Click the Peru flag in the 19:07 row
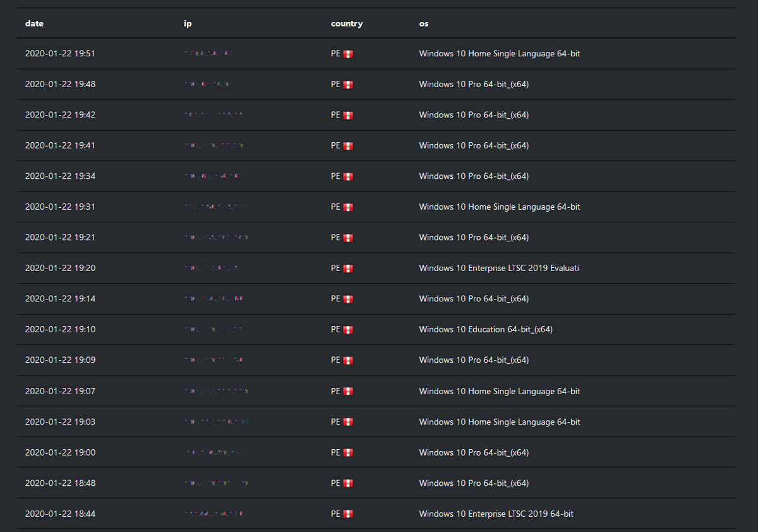 tap(348, 392)
